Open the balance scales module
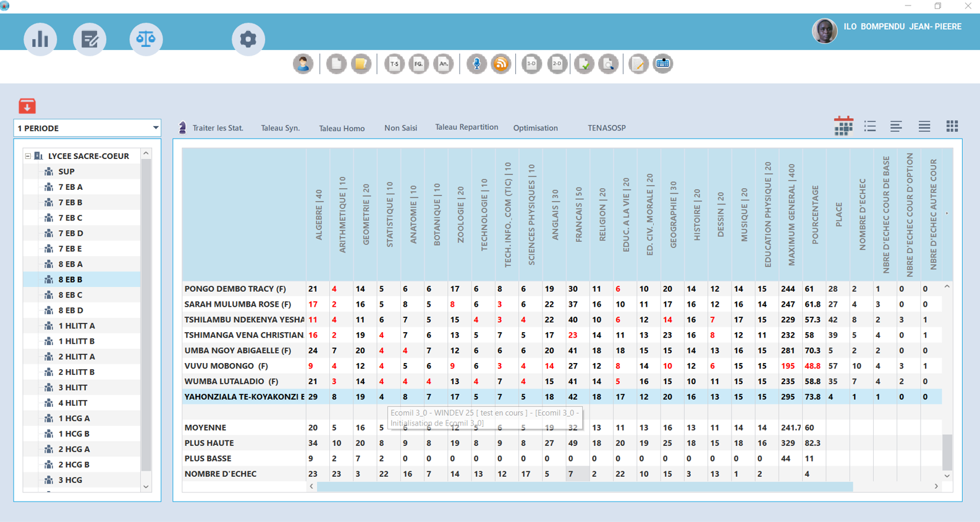 coord(146,39)
